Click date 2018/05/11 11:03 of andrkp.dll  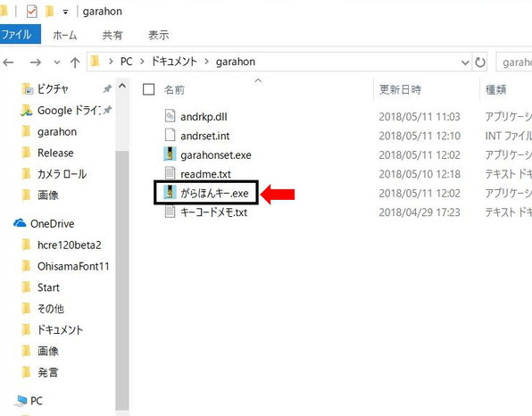click(420, 117)
